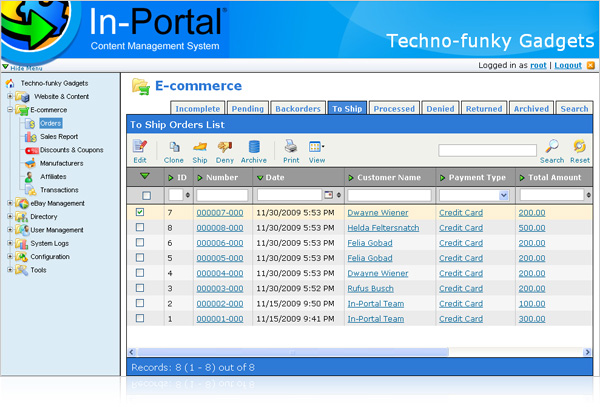
Task: Check the checkbox for order 000008-000
Action: [140, 227]
